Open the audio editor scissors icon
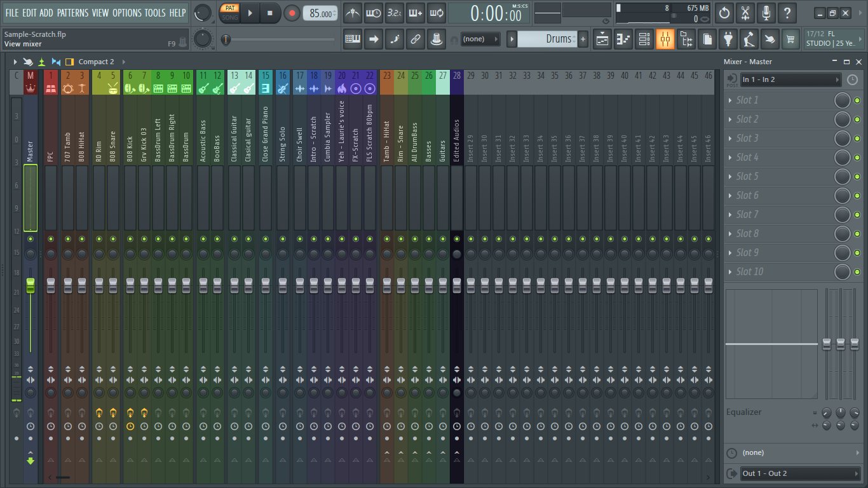The width and height of the screenshot is (868, 488). (745, 13)
